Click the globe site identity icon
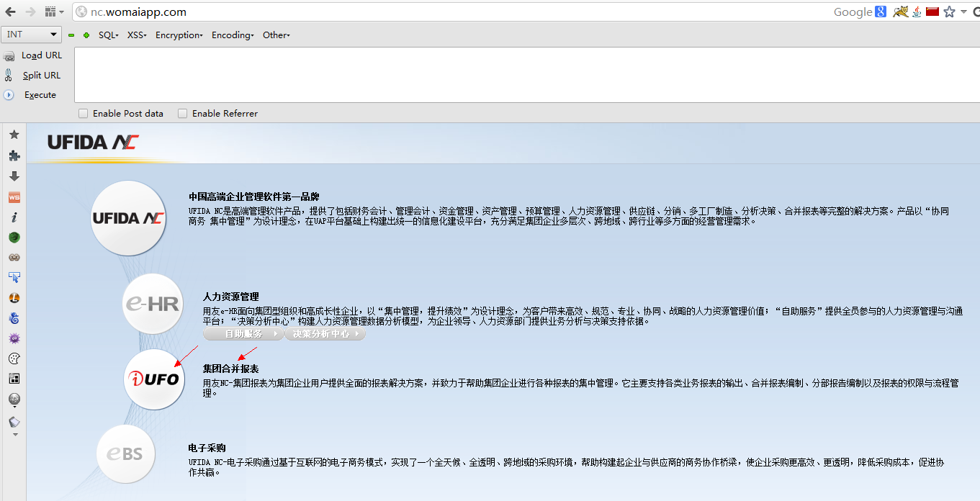 (x=81, y=12)
